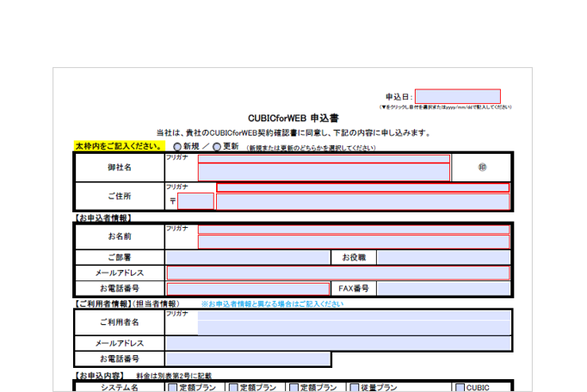Viewport: 587px width, 392px height.
Task: Click the ご利用者 お電話番号 field
Action: (x=248, y=358)
